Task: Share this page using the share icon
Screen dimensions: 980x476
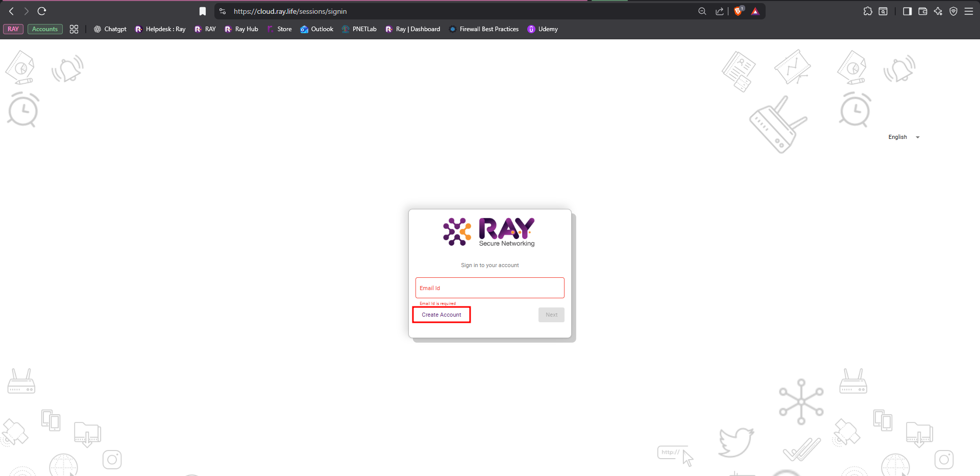Action: click(x=720, y=11)
